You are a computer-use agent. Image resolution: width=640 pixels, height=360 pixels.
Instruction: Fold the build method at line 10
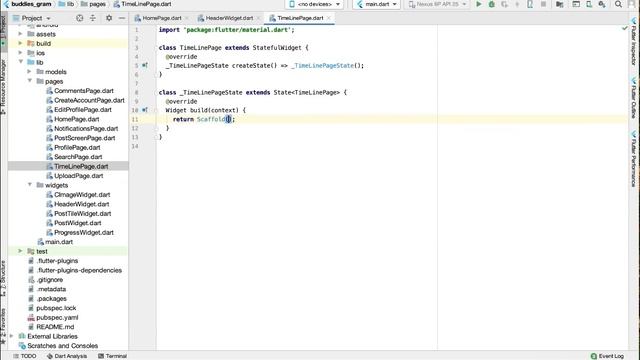156,110
